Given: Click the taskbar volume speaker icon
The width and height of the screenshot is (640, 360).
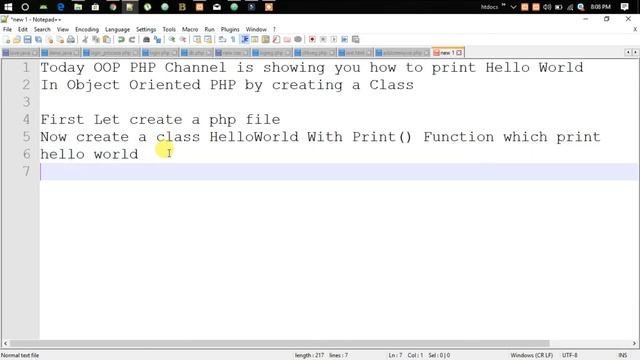Looking at the screenshot, I should coord(547,7).
